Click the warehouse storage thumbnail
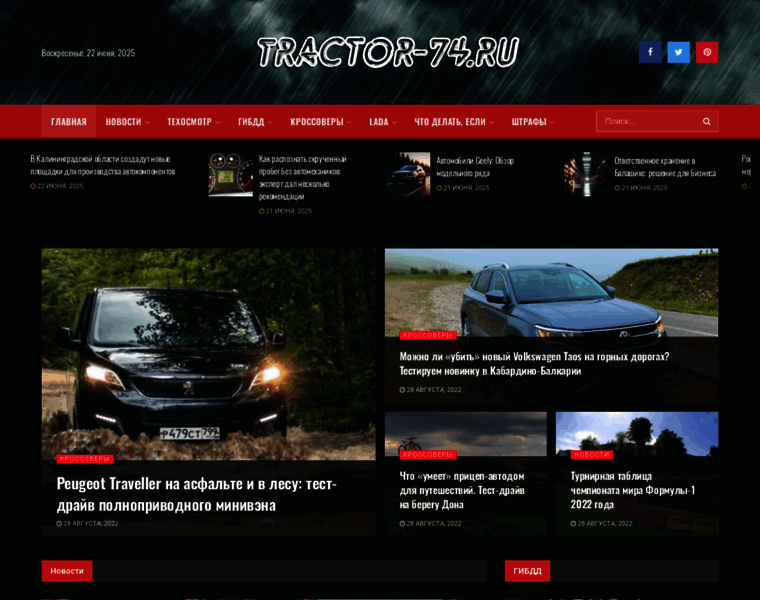760x600 pixels. (x=586, y=174)
